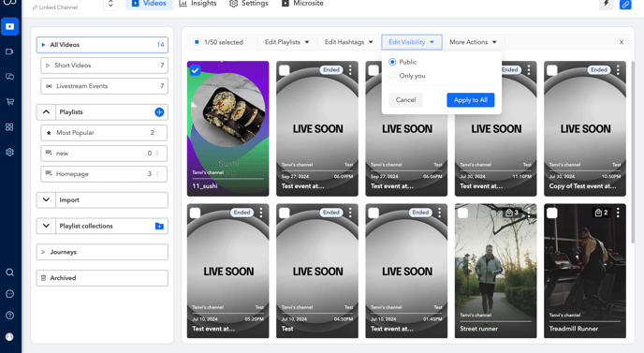Click the search magnifier icon in left nav

tap(10, 272)
